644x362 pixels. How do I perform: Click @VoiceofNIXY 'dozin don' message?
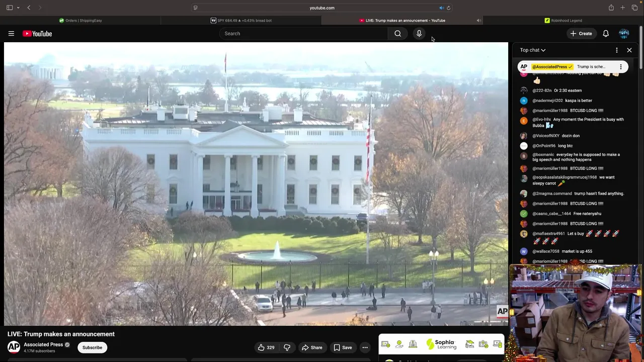pyautogui.click(x=571, y=136)
